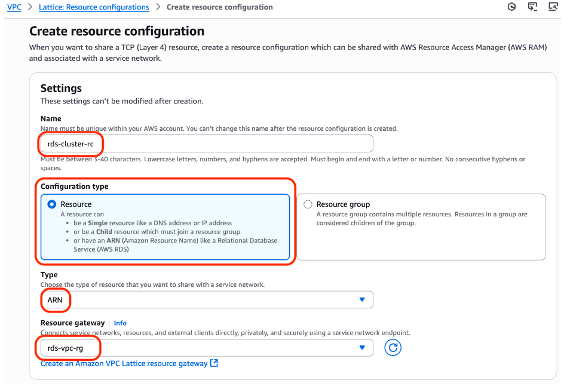Click Create an Amazon VPC Lattice resource gateway
The image size is (564, 392).
pos(124,363)
